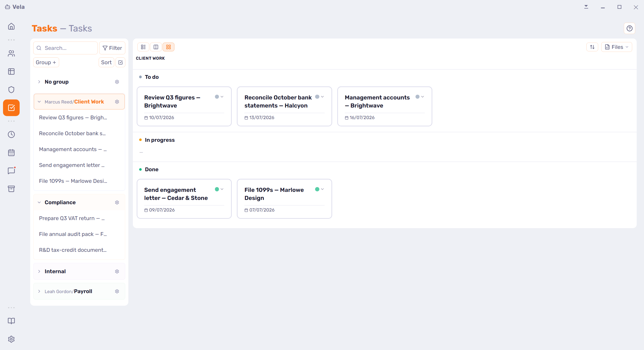644x350 pixels.
Task: Select 'Reconcile October bank s...' in list
Action: [72, 133]
